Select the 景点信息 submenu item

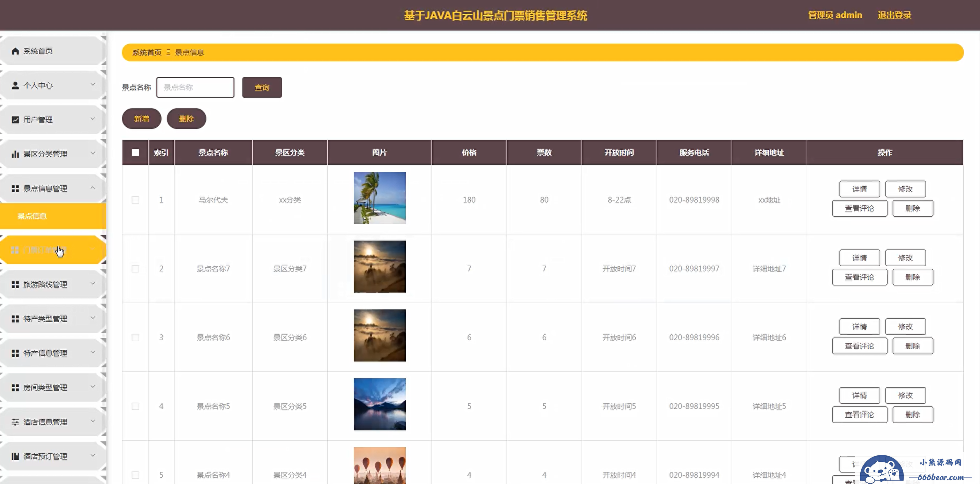pyautogui.click(x=32, y=216)
